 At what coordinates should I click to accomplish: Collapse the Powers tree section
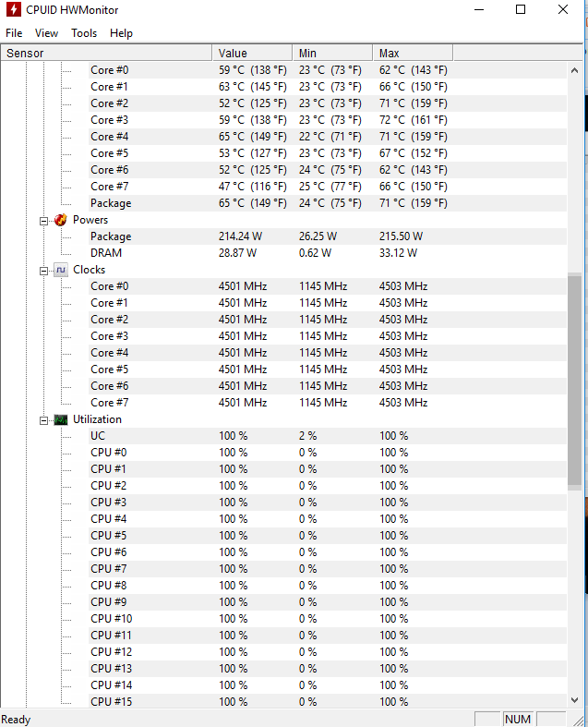pos(43,221)
